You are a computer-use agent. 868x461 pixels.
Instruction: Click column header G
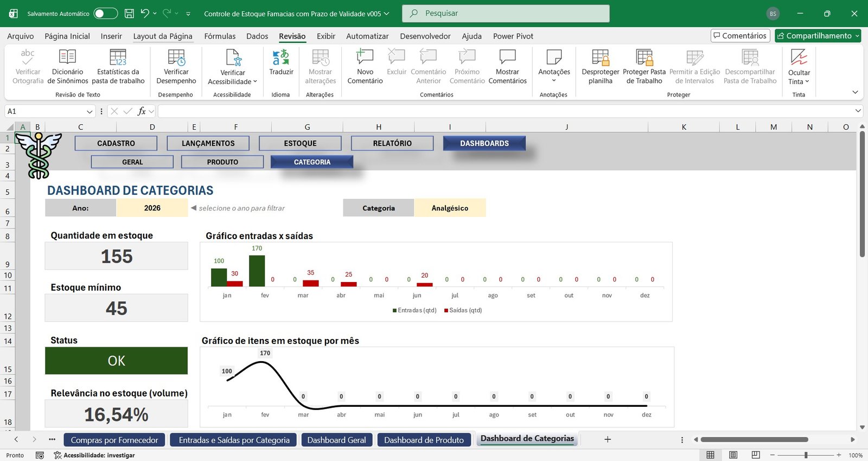pyautogui.click(x=307, y=127)
